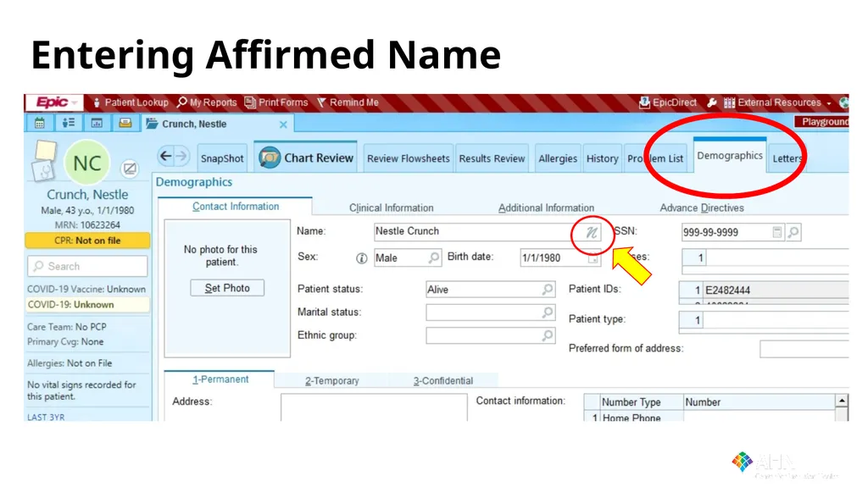Click the wrench icon beside EpicDirect
This screenshot has width=868, height=487.
tap(712, 102)
